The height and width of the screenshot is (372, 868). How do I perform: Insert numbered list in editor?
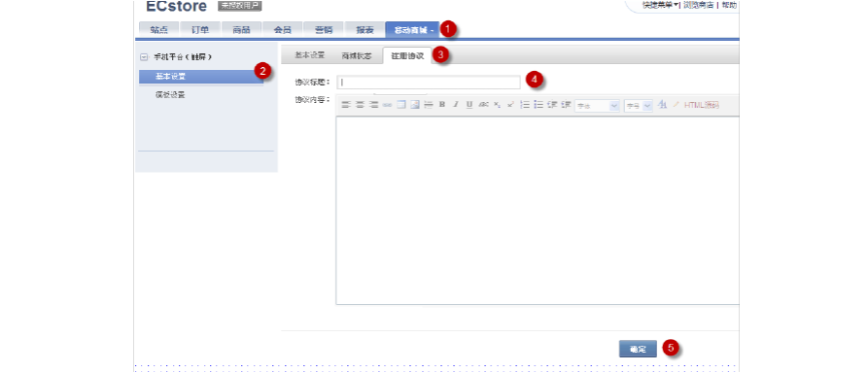click(525, 105)
